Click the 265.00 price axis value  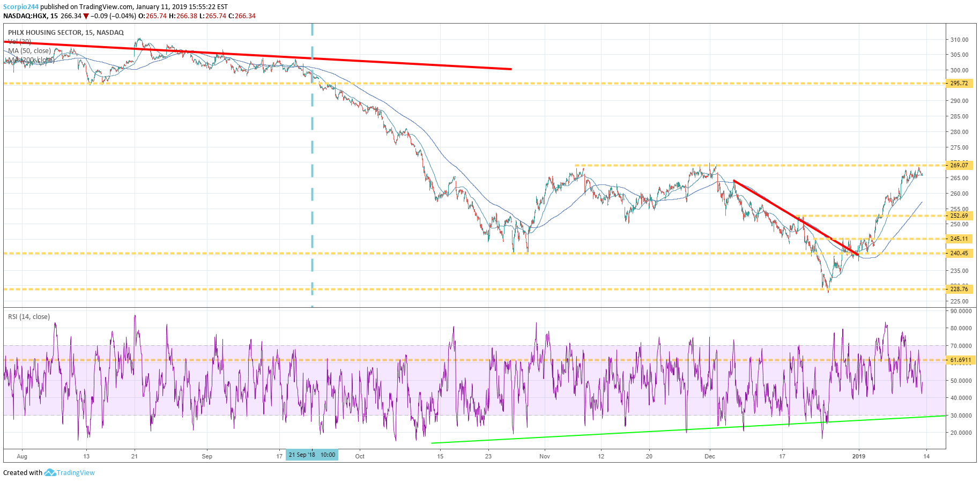[x=959, y=178]
